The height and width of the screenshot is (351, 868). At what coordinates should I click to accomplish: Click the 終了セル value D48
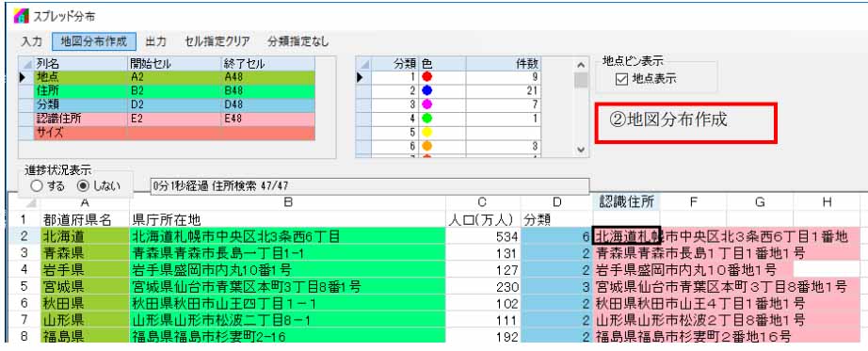pyautogui.click(x=268, y=104)
